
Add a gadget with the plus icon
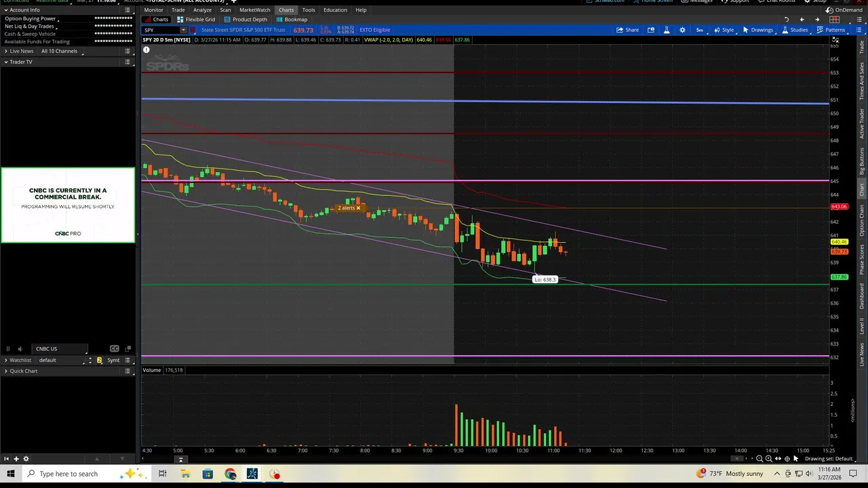click(x=16, y=459)
